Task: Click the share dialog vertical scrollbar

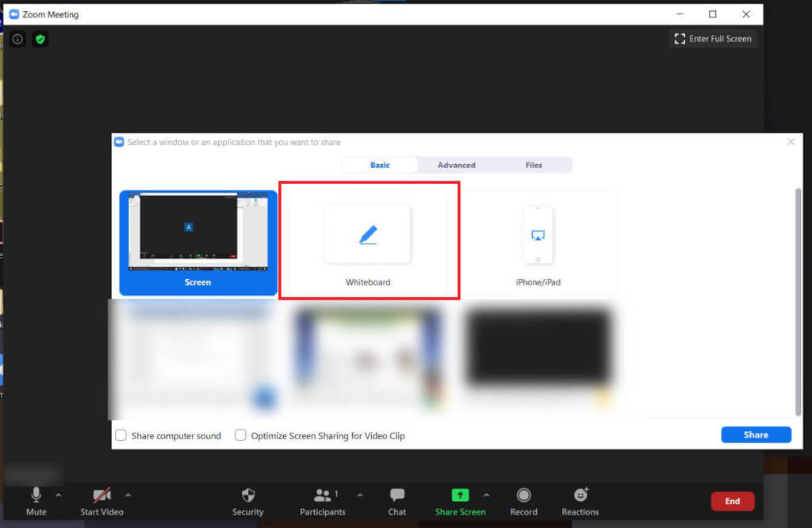Action: click(x=798, y=302)
